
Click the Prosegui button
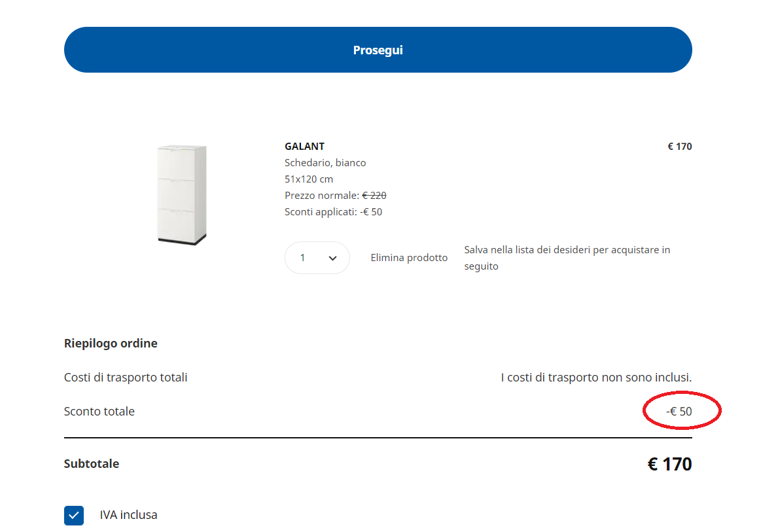[378, 49]
